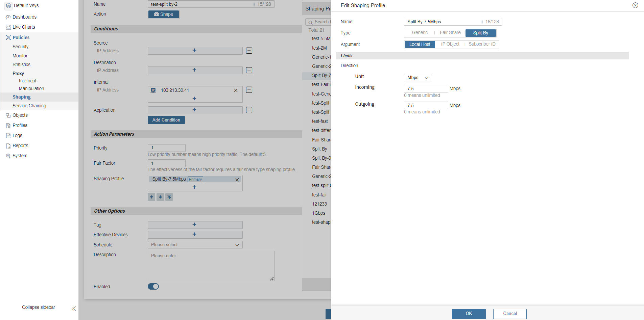The image size is (644, 320).
Task: Open Service Chaining in the sidebar
Action: pos(29,106)
